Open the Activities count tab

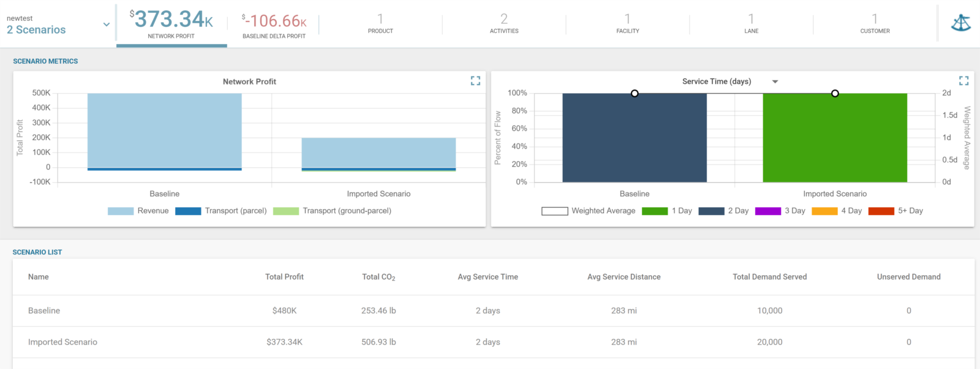click(x=504, y=23)
